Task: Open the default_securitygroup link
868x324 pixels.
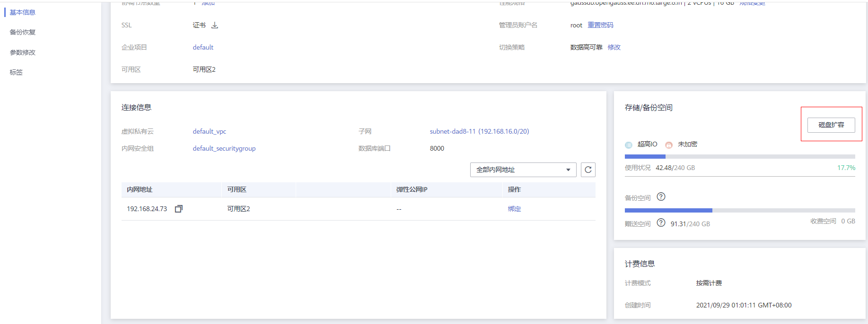Action: (224, 148)
